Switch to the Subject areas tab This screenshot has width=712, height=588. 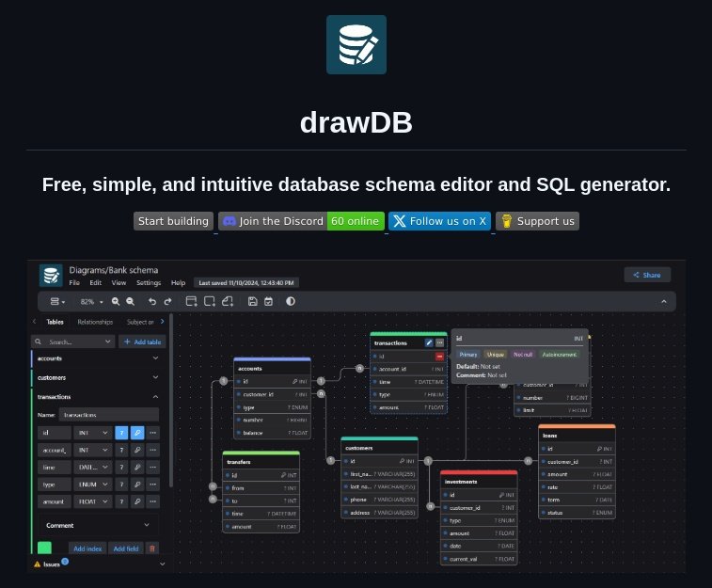pyautogui.click(x=140, y=322)
